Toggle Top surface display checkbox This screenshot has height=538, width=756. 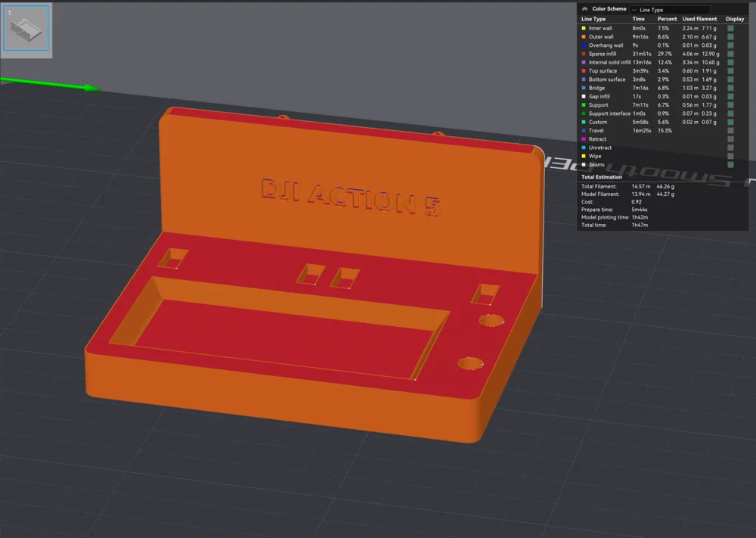730,71
